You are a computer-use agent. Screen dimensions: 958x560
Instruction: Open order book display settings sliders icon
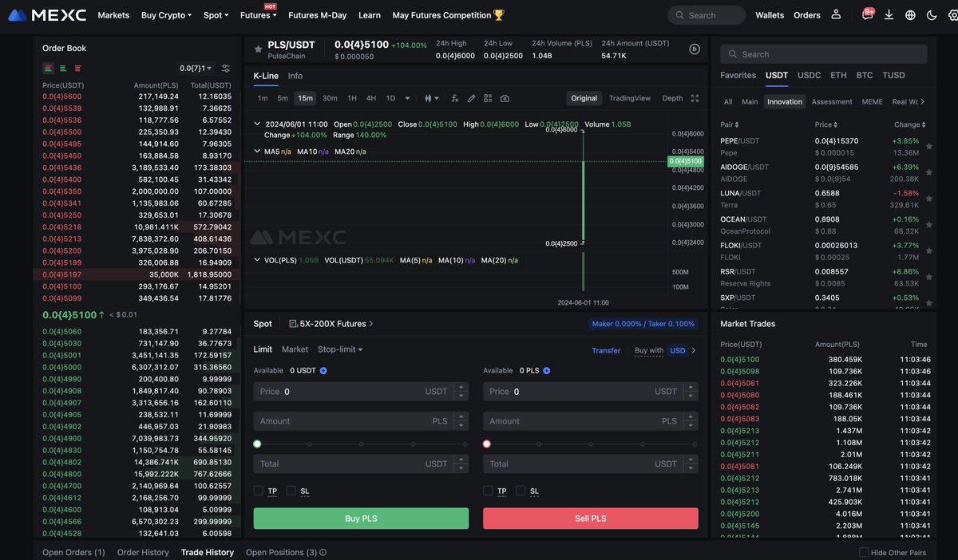pyautogui.click(x=226, y=69)
